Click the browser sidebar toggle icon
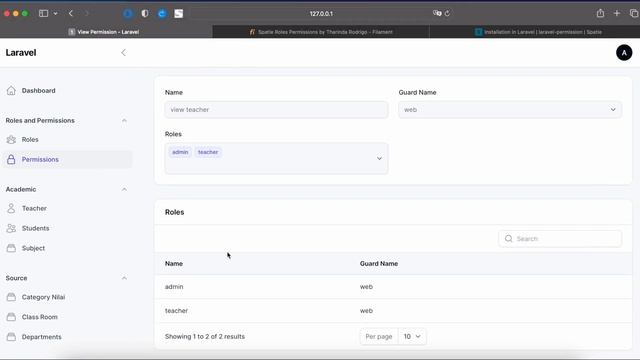Viewport: 640px width, 360px height. [x=43, y=13]
